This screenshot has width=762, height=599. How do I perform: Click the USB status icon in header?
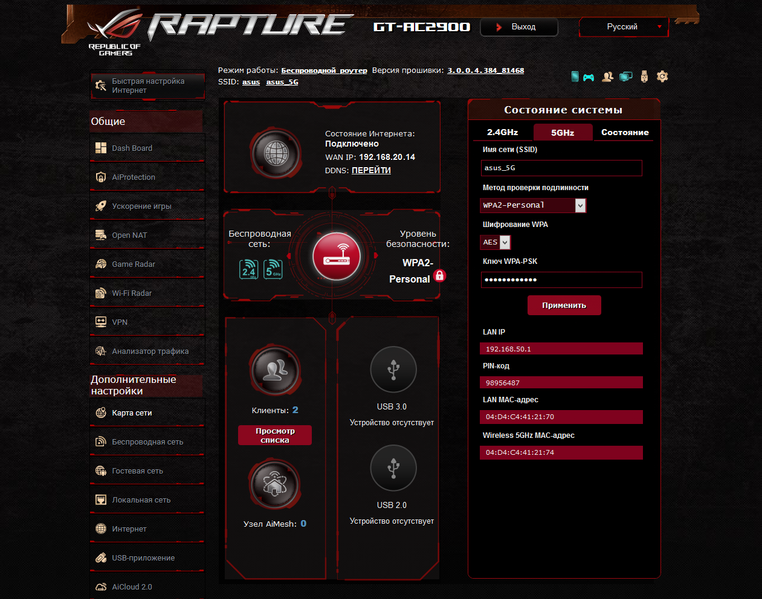(644, 77)
